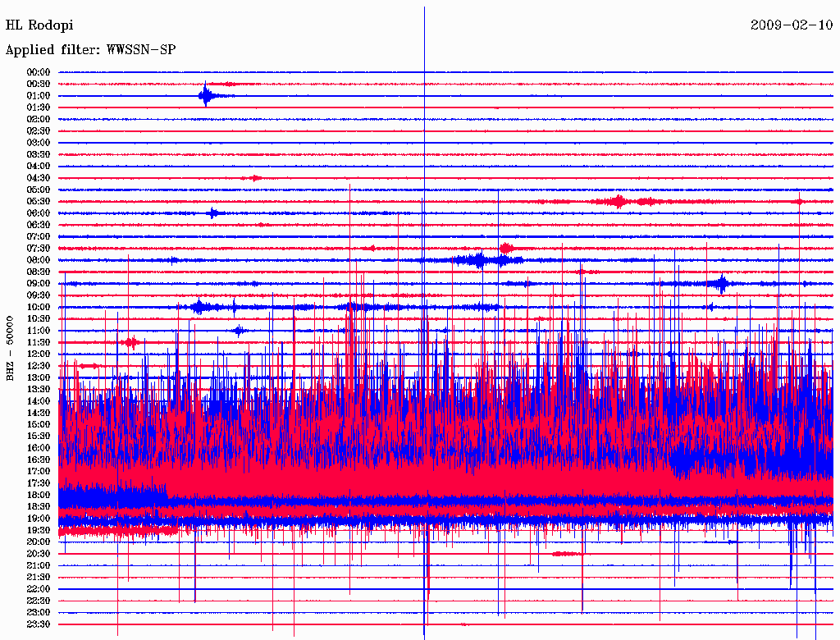Click the 17:30 time label
The height and width of the screenshot is (640, 840).
coord(39,483)
